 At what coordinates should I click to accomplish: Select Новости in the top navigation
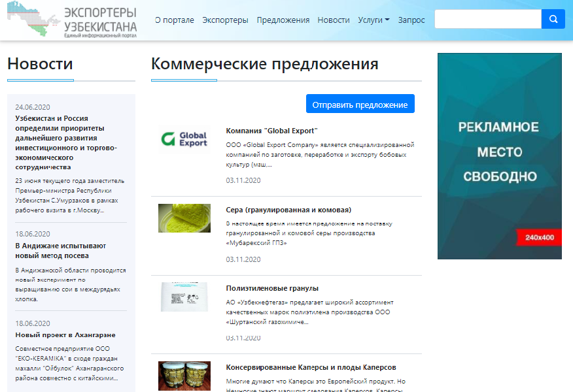click(334, 20)
